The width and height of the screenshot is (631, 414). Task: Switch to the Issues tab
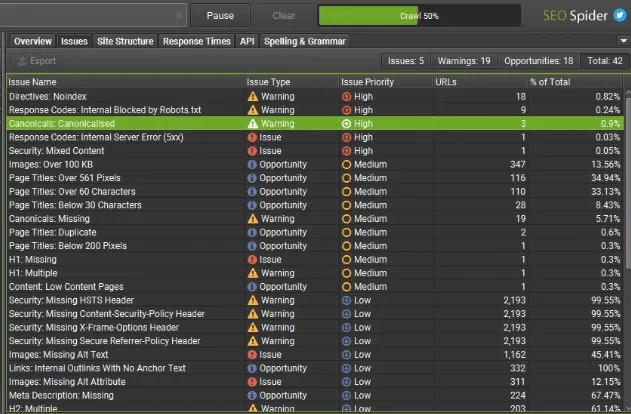[x=74, y=41]
